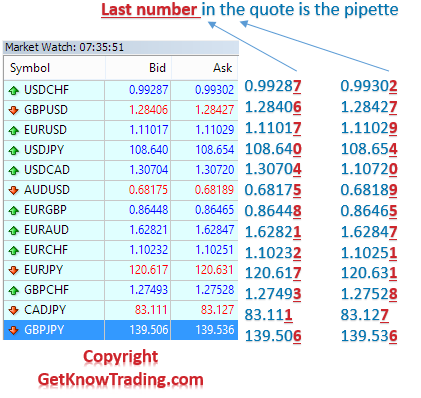
Task: Click the red down arrow beside GBPJPY
Action: [x=14, y=330]
